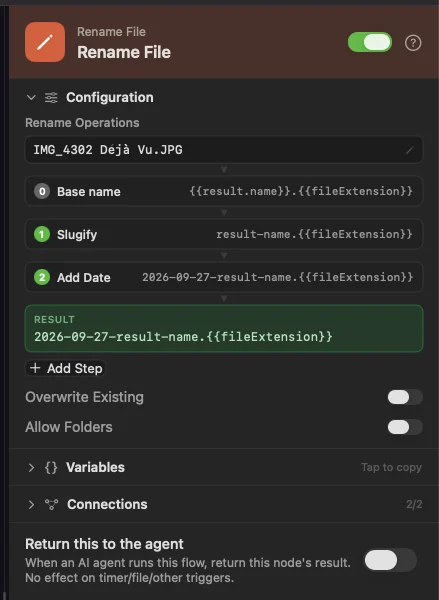The width and height of the screenshot is (439, 600).
Task: Open the help question mark icon
Action: pyautogui.click(x=413, y=43)
